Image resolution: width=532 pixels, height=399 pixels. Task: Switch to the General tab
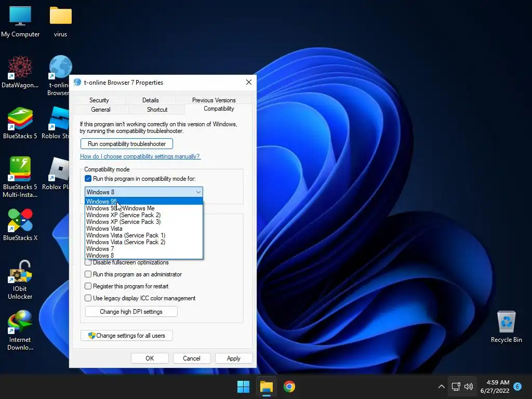point(100,109)
